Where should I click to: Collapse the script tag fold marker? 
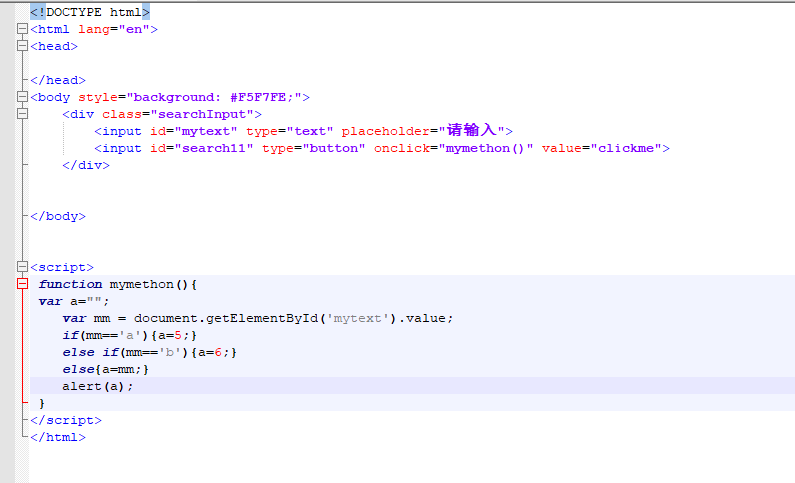pos(22,267)
